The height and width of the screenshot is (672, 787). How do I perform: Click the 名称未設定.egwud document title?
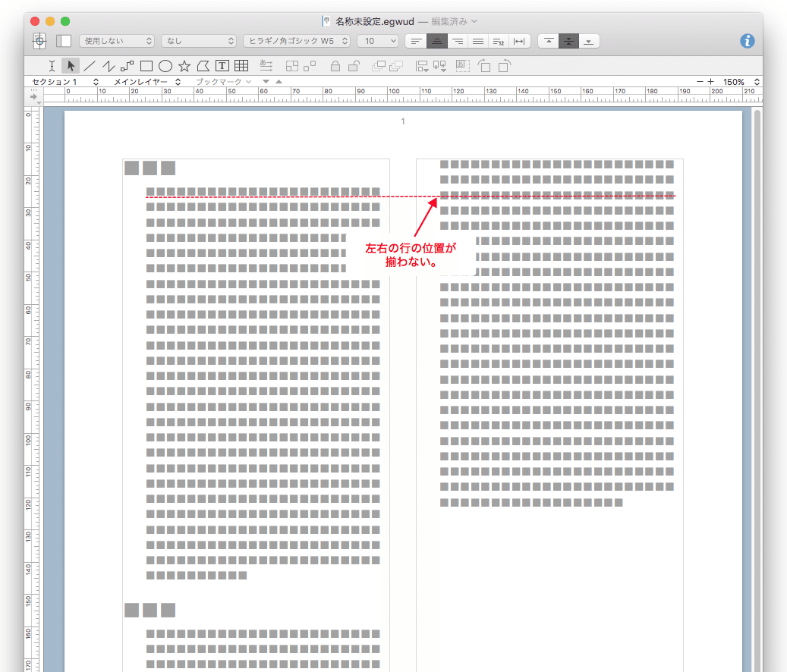pos(374,21)
